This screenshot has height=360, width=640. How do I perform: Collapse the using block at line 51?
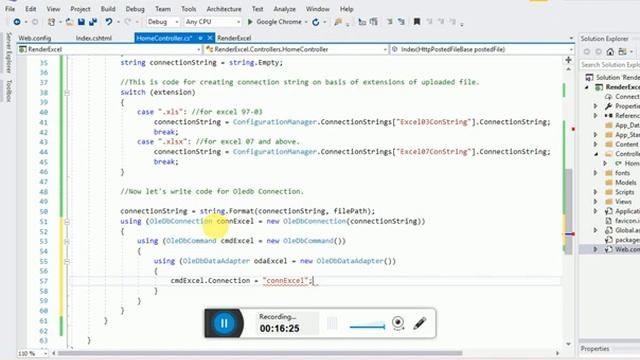(67, 222)
